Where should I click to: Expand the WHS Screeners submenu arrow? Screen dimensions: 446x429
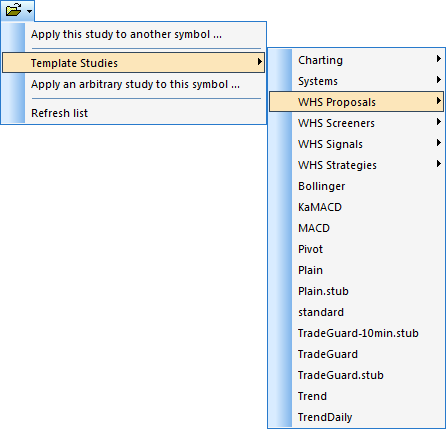coord(439,122)
